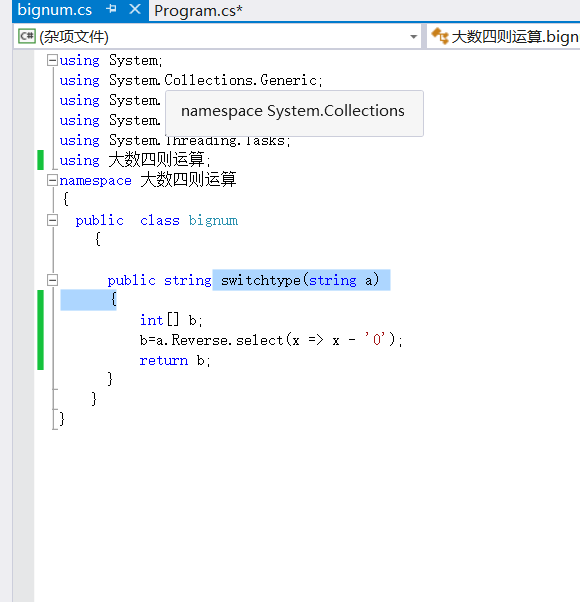Open the 大数四则运算.bignum type dropdown
The height and width of the screenshot is (602, 580).
[x=504, y=37]
